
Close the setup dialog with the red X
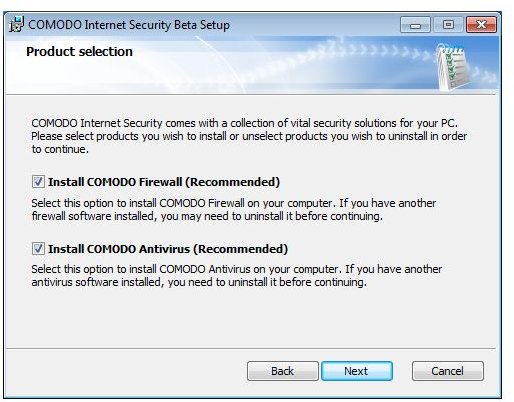coord(481,25)
